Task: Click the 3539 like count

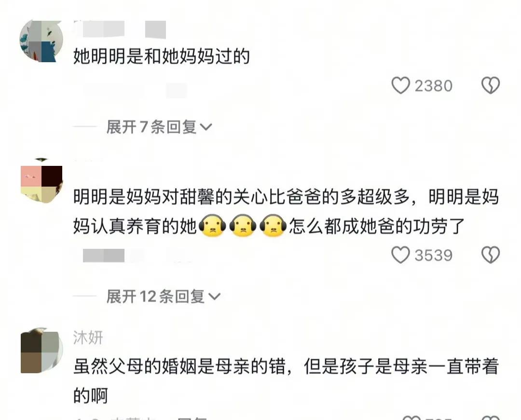Action: [433, 255]
